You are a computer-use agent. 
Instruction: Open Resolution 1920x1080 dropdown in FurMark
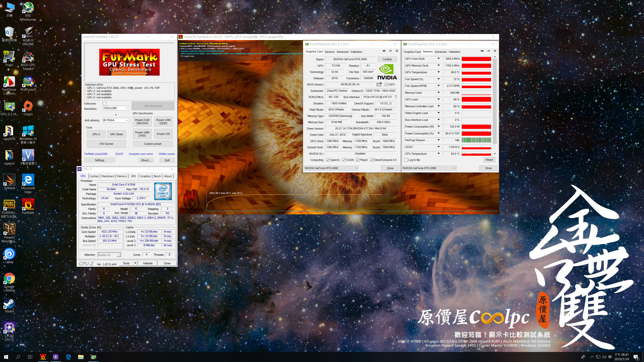116,108
